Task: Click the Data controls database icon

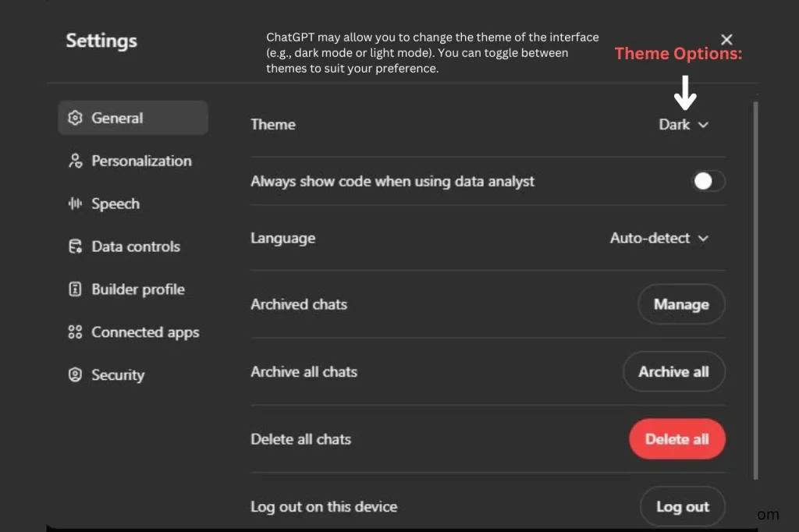Action: (x=75, y=246)
